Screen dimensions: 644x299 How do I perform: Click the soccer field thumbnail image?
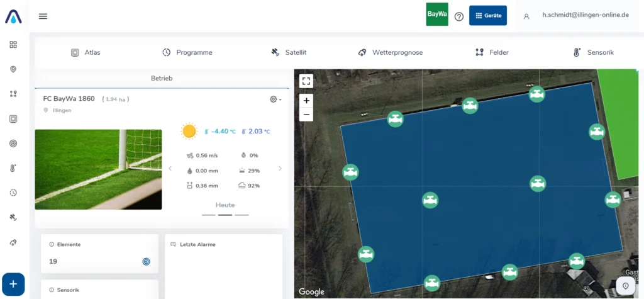tap(98, 169)
